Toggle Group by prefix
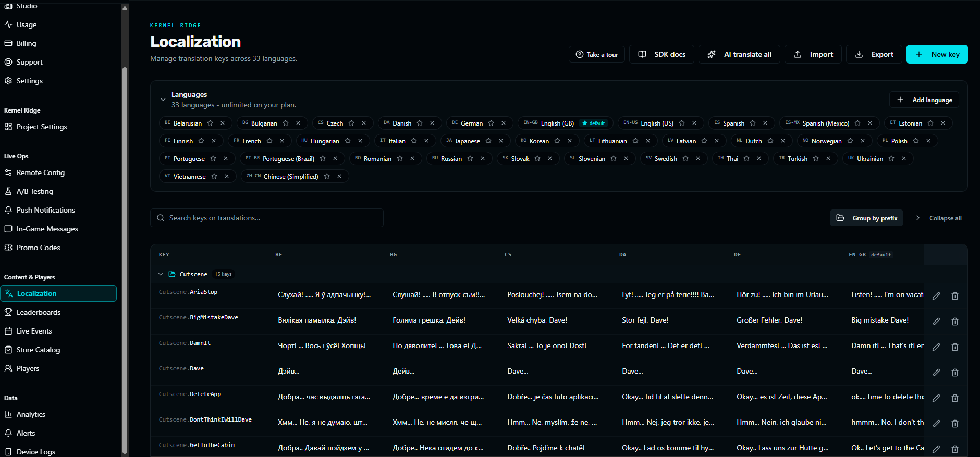The image size is (980, 457). 866,218
